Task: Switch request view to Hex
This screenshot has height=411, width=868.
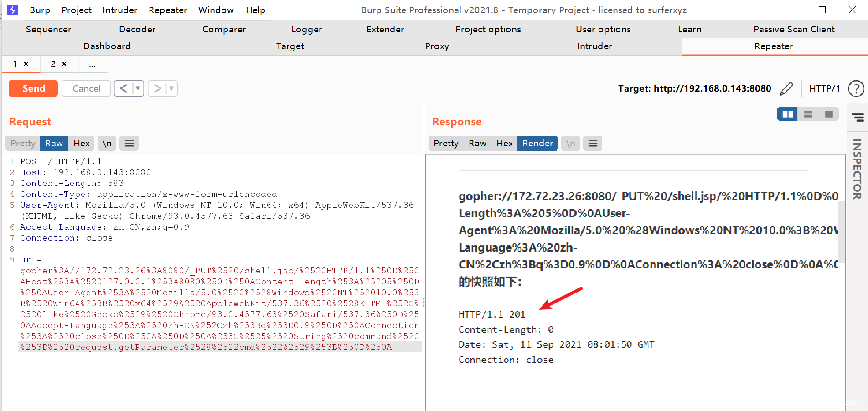Action: (82, 143)
